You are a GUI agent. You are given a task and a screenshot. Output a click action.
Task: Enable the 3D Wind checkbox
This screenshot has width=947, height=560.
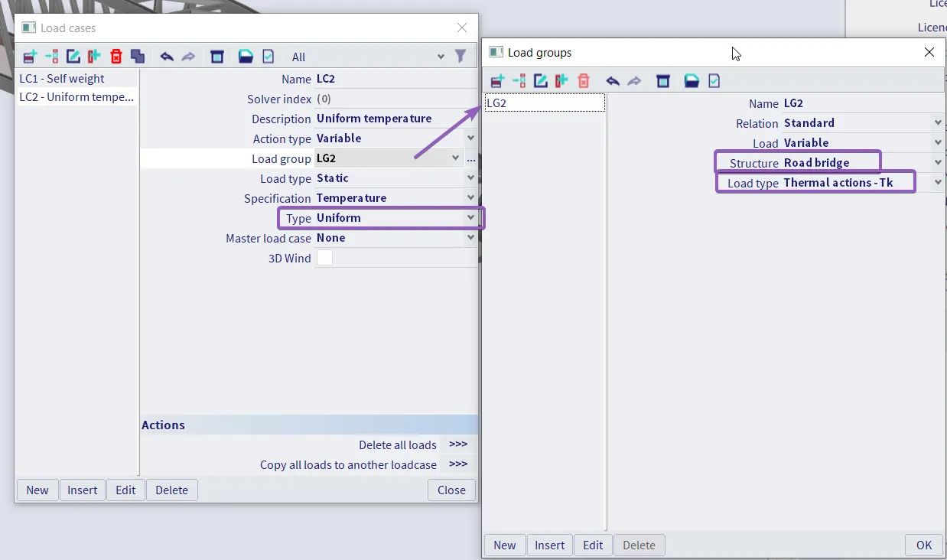click(x=325, y=258)
